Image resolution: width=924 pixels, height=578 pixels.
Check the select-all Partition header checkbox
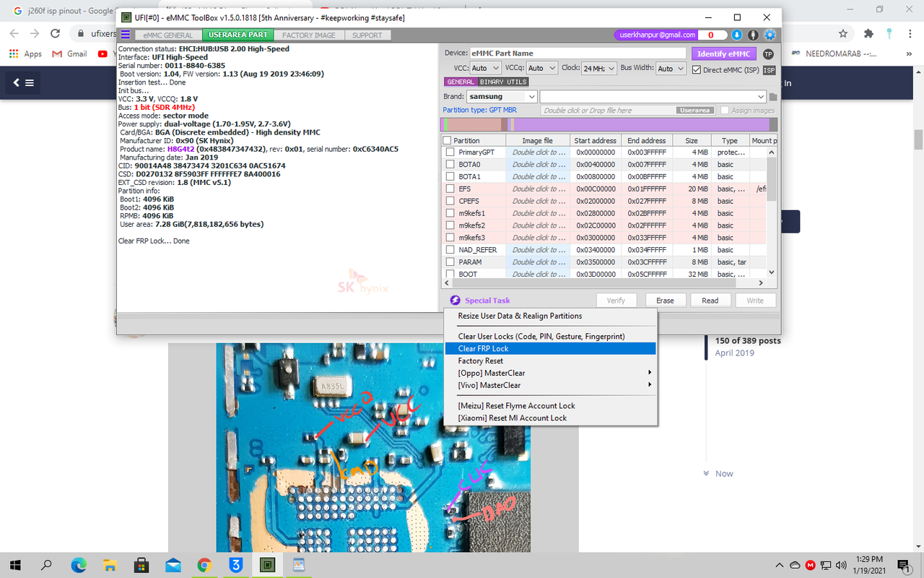pyautogui.click(x=447, y=140)
